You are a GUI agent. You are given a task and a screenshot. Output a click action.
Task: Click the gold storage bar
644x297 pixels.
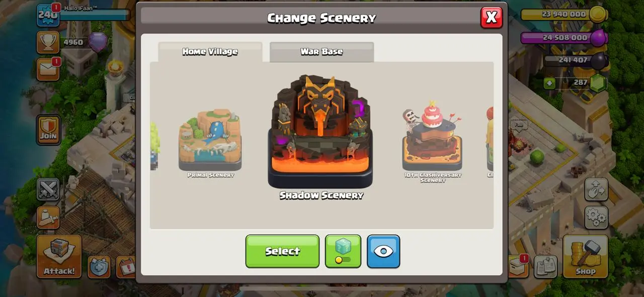pyautogui.click(x=562, y=14)
